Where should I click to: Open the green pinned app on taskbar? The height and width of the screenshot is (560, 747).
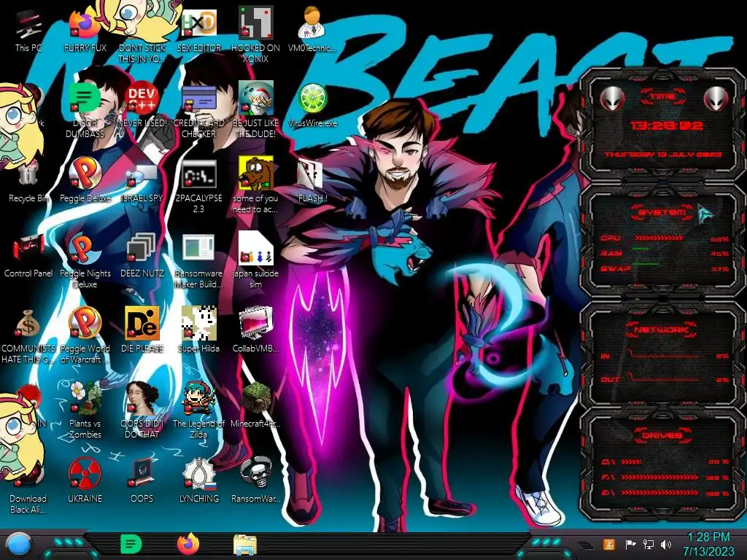click(x=131, y=544)
